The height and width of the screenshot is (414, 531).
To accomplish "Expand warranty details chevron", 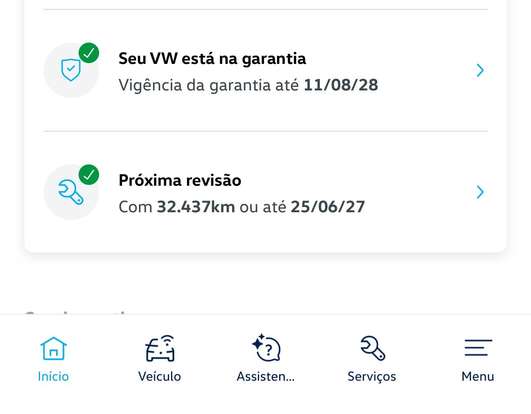I will [x=480, y=70].
